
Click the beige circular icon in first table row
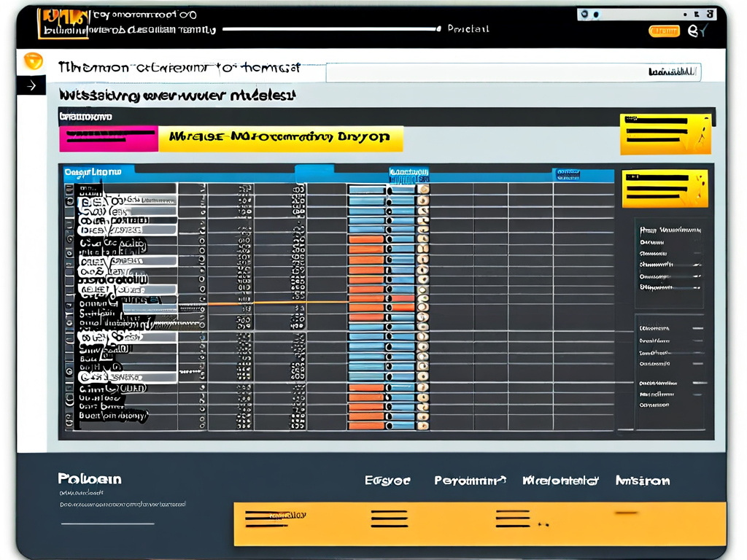point(422,189)
